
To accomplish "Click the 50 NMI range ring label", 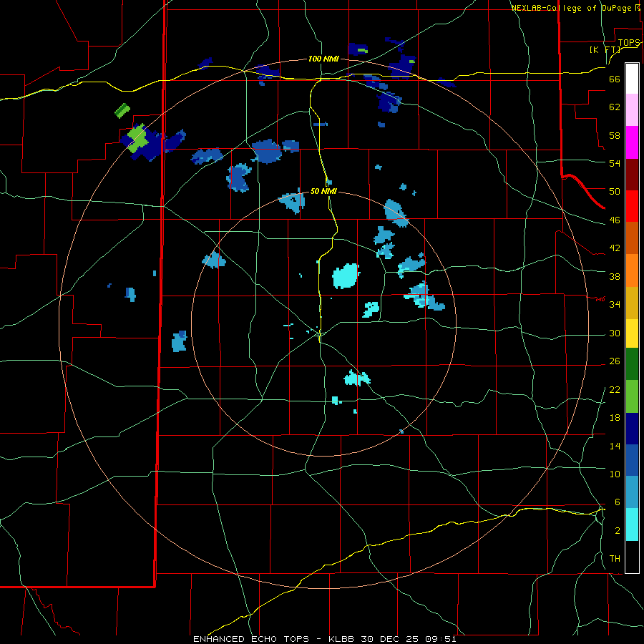I will [x=323, y=191].
